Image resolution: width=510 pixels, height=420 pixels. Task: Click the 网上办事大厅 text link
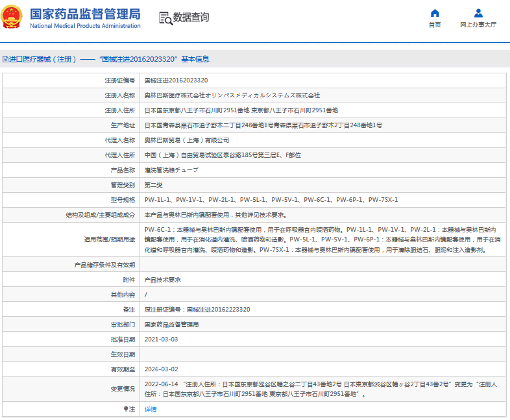point(478,25)
